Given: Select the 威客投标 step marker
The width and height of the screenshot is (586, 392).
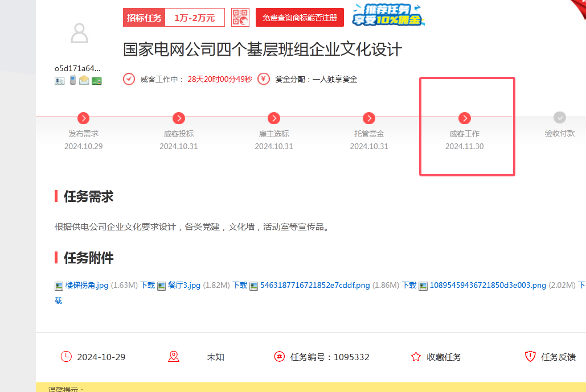Looking at the screenshot, I should point(179,118).
